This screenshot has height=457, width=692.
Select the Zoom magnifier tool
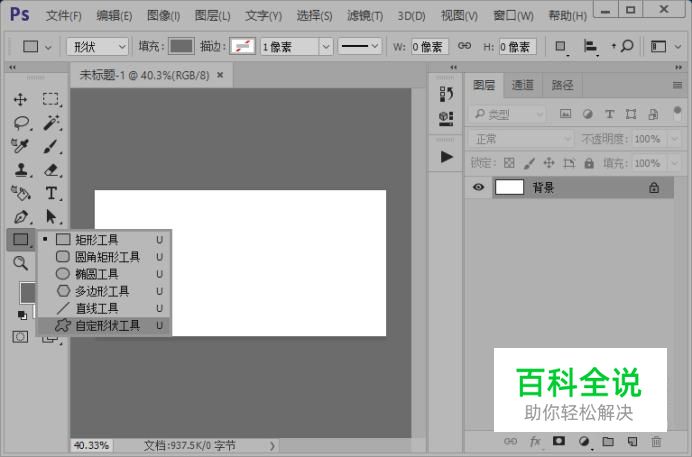coord(20,263)
